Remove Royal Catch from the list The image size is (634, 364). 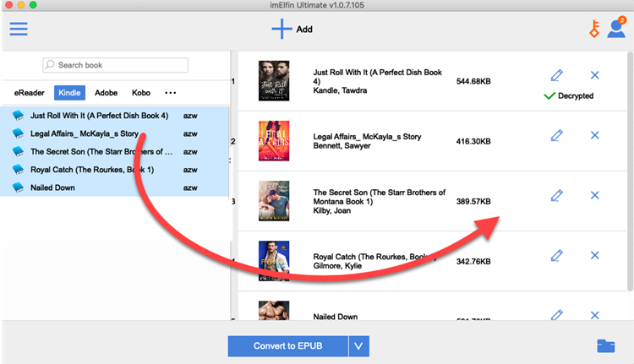(594, 255)
